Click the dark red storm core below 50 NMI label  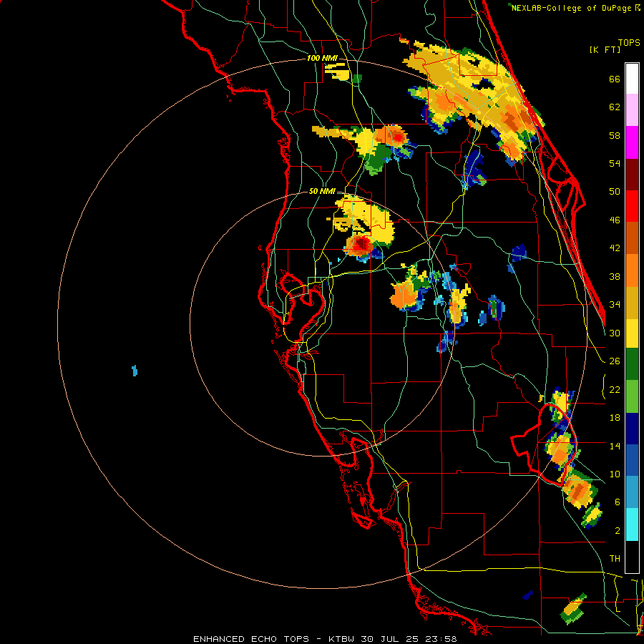click(362, 245)
